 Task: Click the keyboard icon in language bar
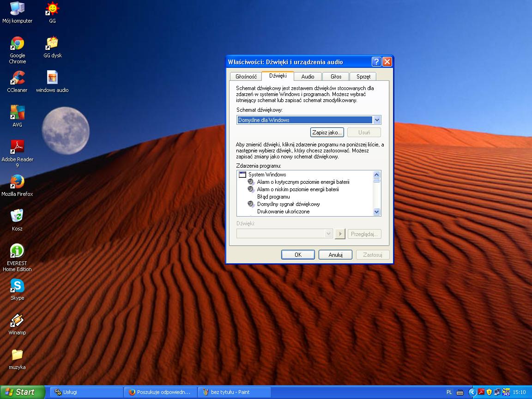pos(460,392)
